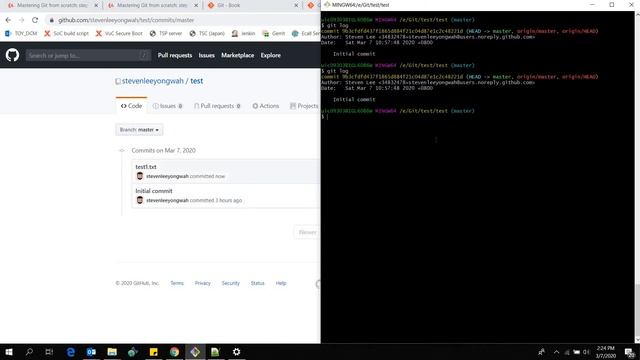Viewport: 640px width, 360px height.
Task: Open Help link in footer
Action: [x=281, y=283]
